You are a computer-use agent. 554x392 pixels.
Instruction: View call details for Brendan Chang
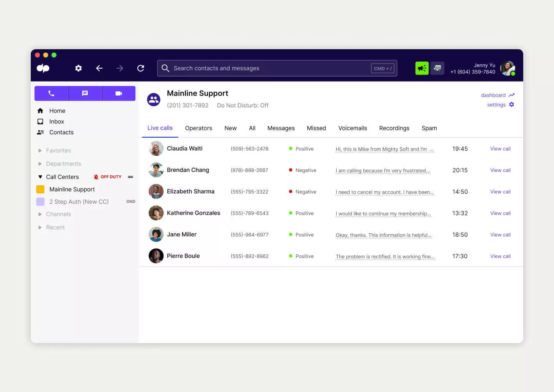[500, 170]
